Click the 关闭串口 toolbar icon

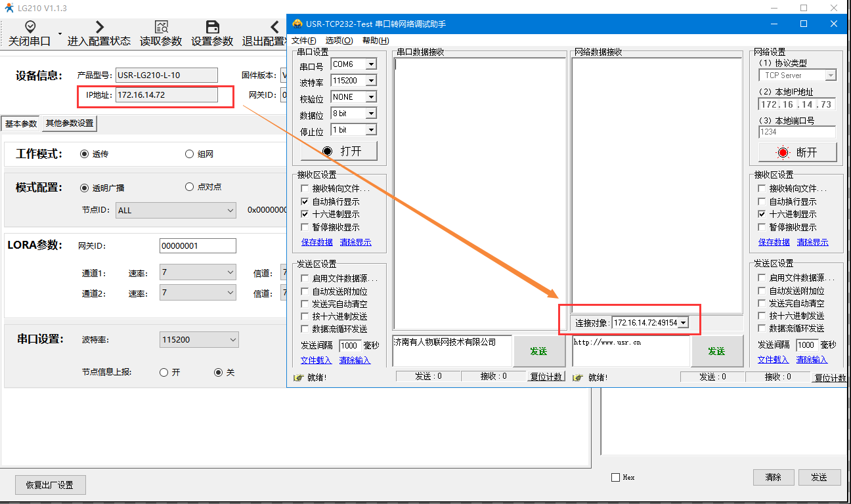coord(30,27)
